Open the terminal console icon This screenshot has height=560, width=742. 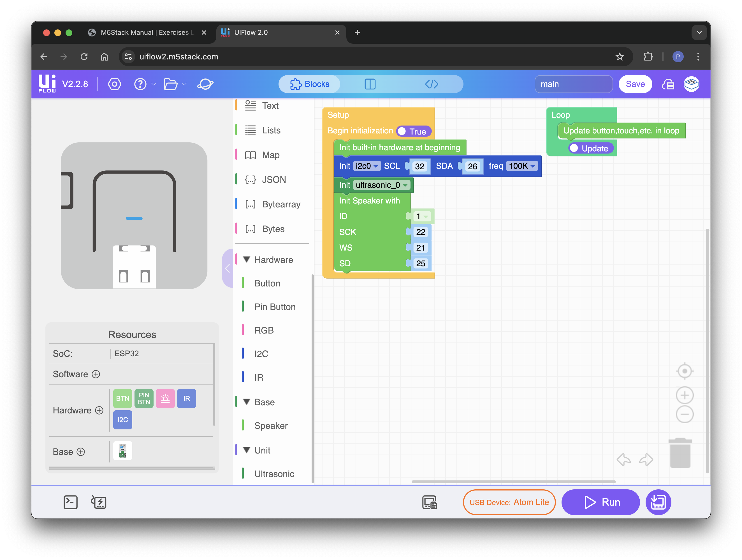pos(70,502)
